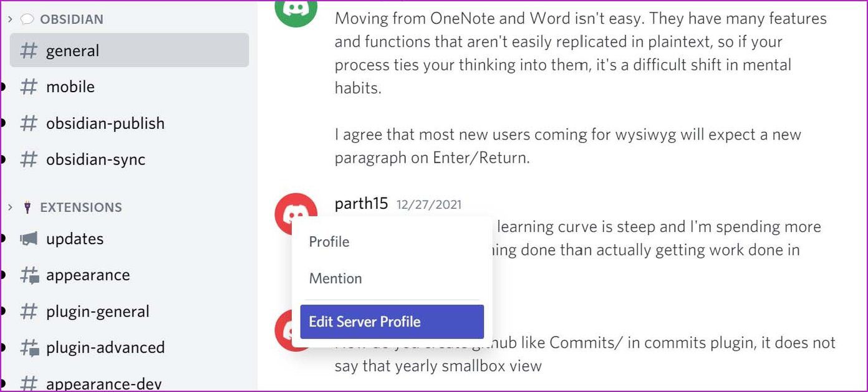This screenshot has width=868, height=392.
Task: Click the plug icon beside EXTENSIONS category
Action: click(x=27, y=208)
